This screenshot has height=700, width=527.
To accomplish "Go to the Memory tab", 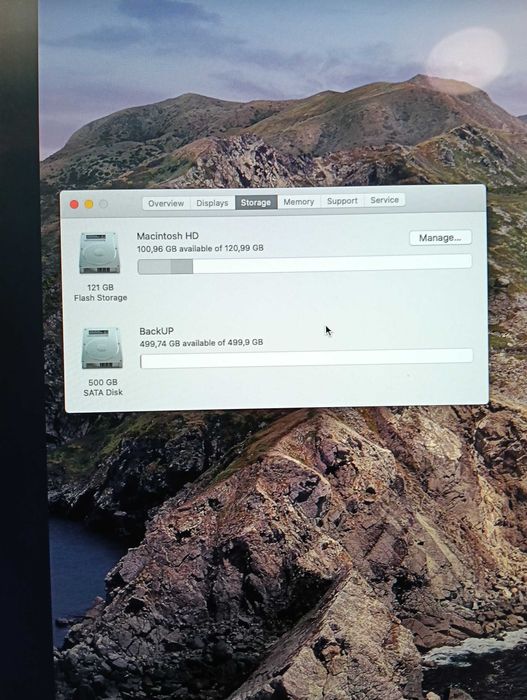I will tap(299, 202).
